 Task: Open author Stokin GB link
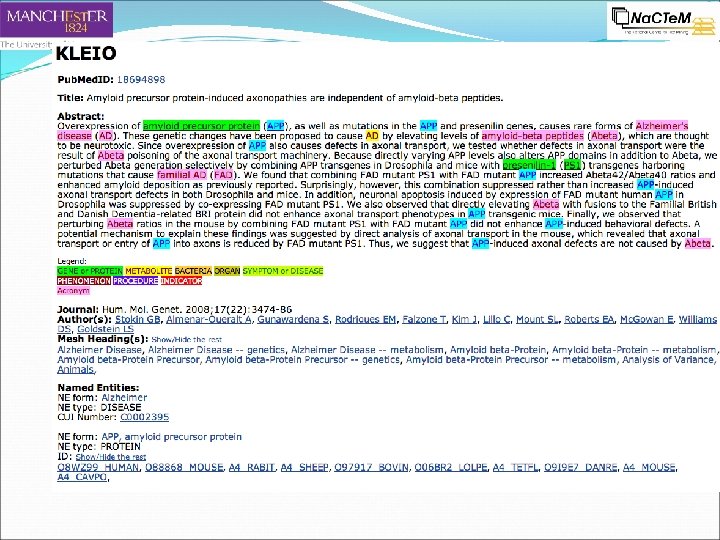[138, 319]
